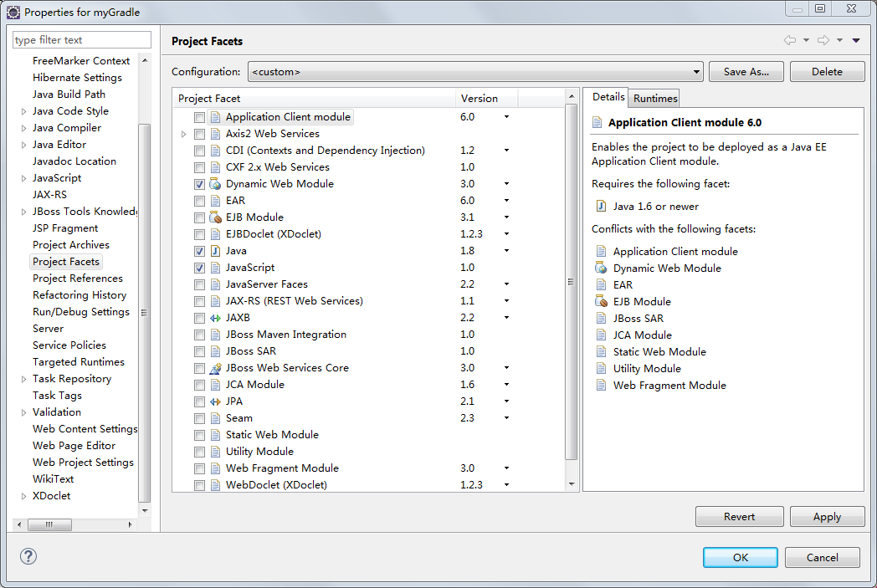Image resolution: width=877 pixels, height=588 pixels.
Task: Open the view menu dropdown arrow
Action: point(856,40)
